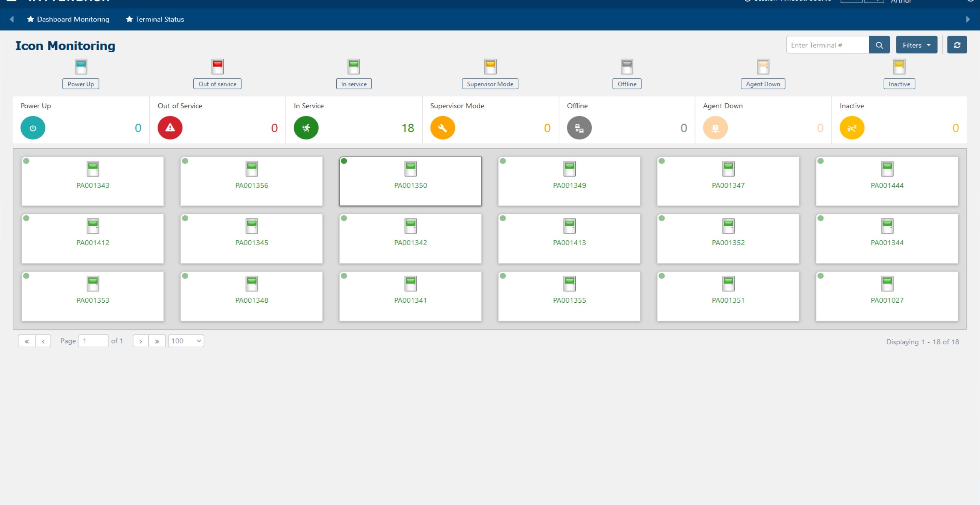Select the PA001351 terminal card
This screenshot has height=505, width=980.
728,296
